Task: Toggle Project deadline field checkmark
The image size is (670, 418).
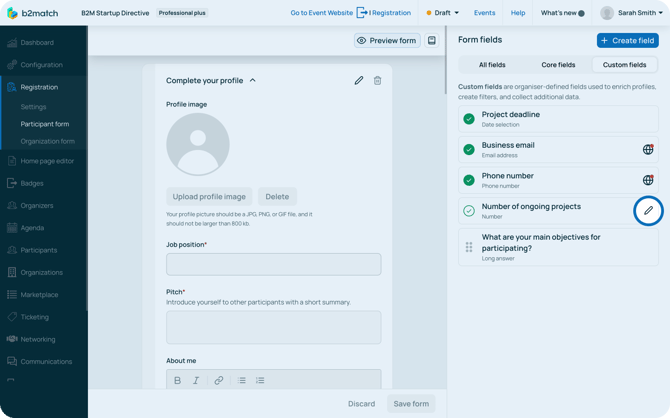Action: [469, 119]
